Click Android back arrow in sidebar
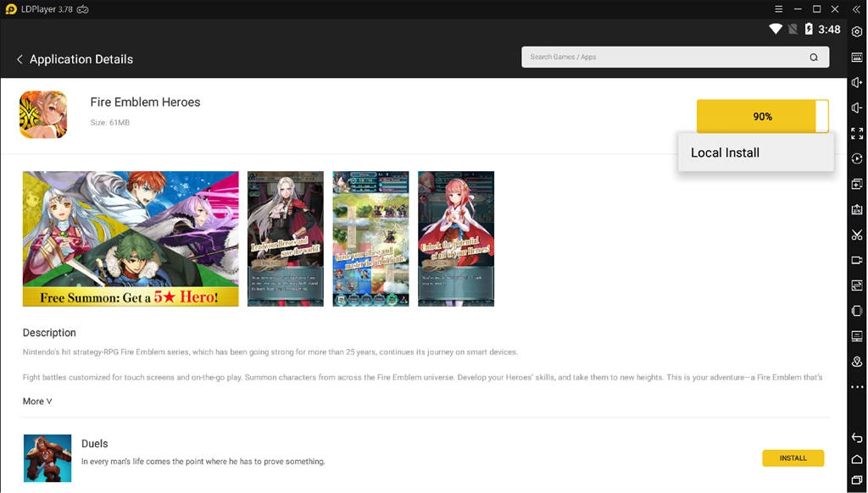The image size is (868, 493). click(x=857, y=438)
